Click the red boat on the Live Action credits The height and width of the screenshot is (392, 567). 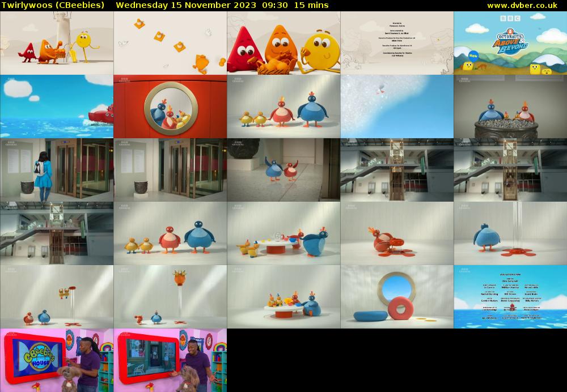pos(512,307)
